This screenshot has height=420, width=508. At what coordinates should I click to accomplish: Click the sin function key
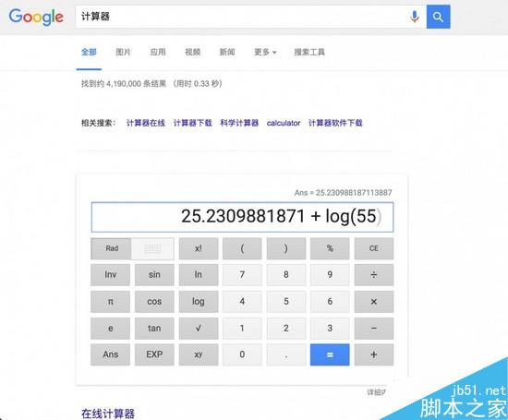pyautogui.click(x=154, y=275)
